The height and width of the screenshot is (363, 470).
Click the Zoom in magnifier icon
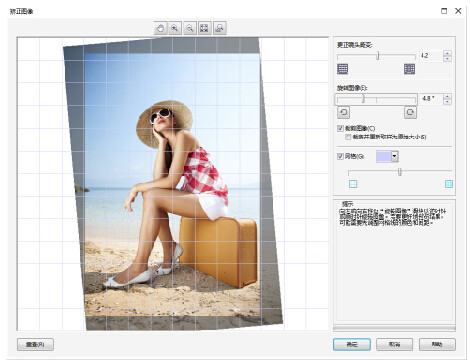point(175,28)
